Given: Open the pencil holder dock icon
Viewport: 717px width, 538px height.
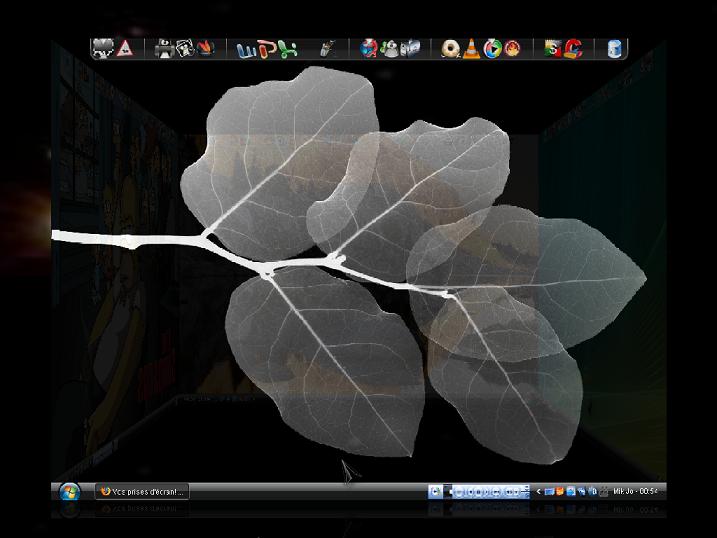Looking at the screenshot, I should [x=327, y=48].
